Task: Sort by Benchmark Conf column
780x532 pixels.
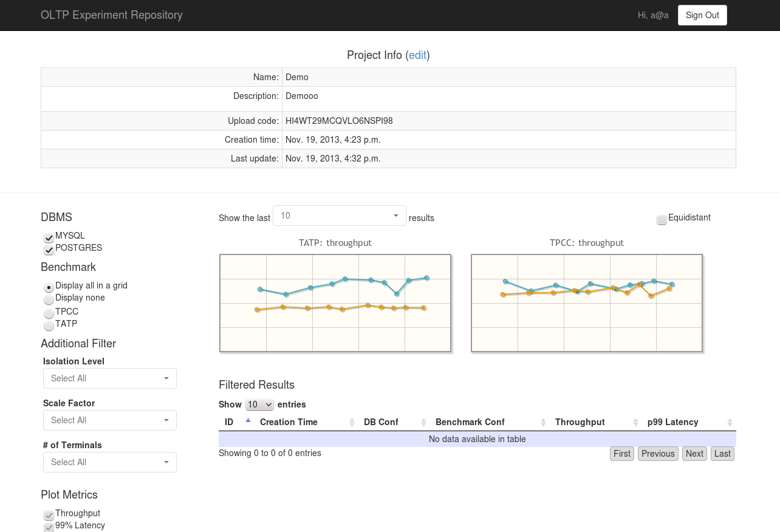Action: pos(543,422)
